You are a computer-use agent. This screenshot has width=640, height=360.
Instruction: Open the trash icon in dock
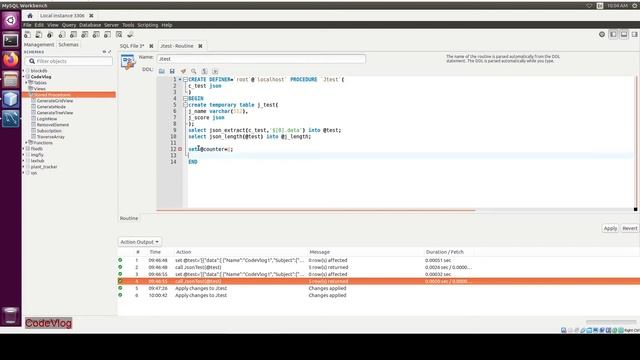[11, 316]
